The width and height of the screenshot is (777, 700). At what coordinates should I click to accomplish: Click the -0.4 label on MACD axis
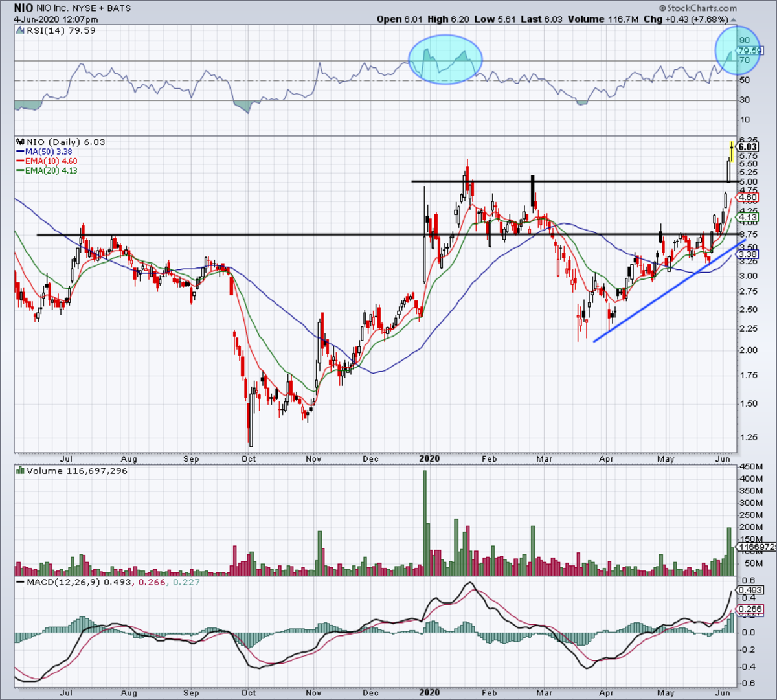coord(747,666)
